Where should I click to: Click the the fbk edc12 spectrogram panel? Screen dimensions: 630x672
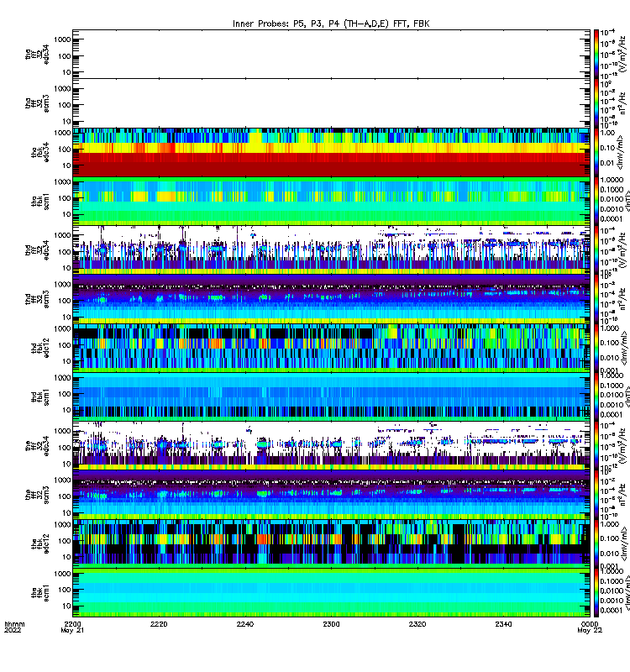coord(331,543)
